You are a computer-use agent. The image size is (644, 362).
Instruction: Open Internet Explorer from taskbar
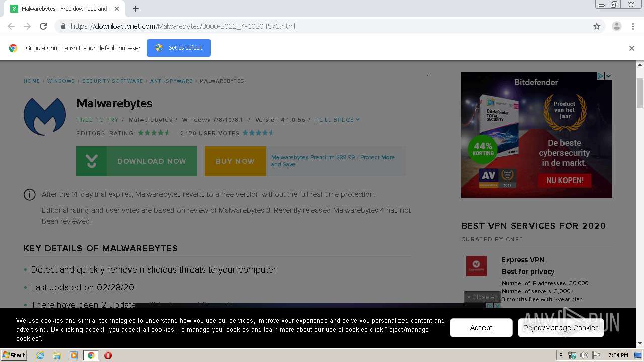[40, 355]
